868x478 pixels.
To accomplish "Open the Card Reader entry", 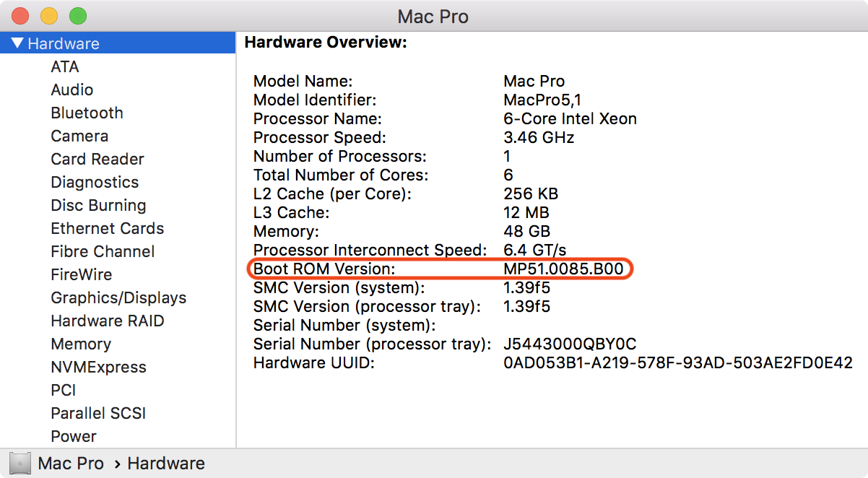I will (97, 159).
